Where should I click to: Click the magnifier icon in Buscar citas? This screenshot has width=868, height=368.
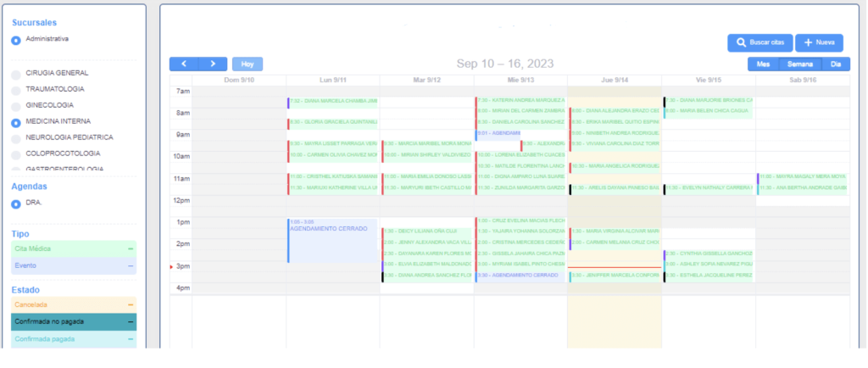(x=741, y=42)
